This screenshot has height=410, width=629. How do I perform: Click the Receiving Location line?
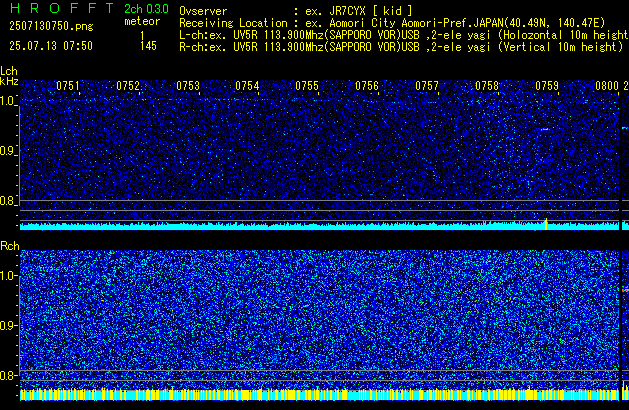point(392,23)
